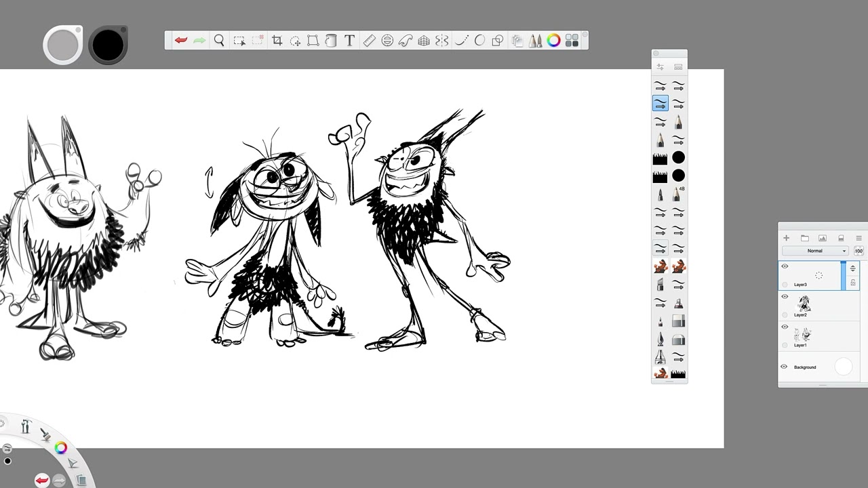
Task: Open the Copic Library swatches grid
Action: [x=572, y=41]
